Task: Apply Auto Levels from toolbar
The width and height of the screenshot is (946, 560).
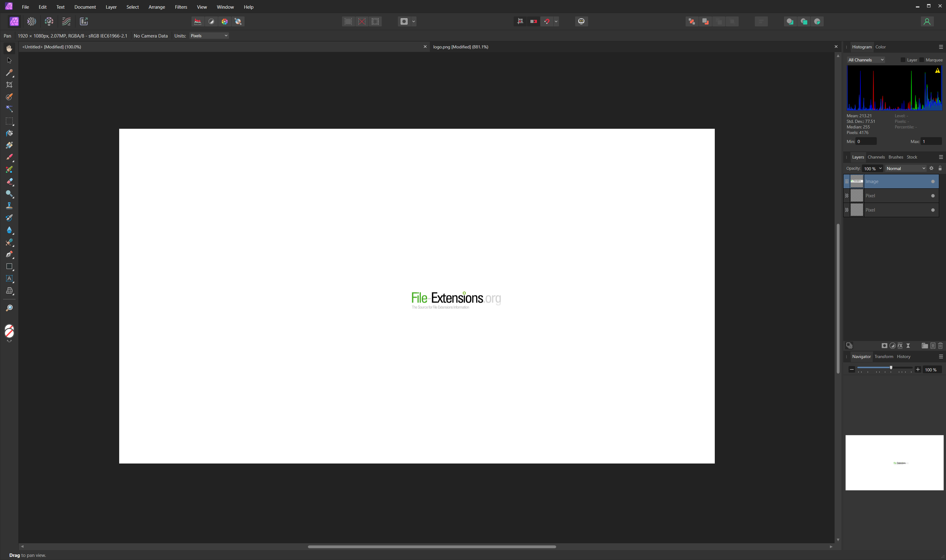Action: (197, 21)
